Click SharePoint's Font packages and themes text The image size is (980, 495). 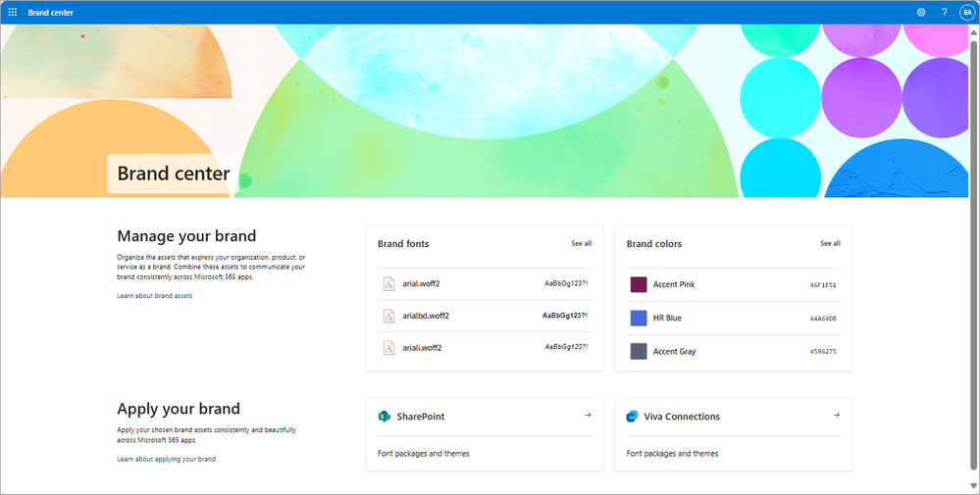coord(423,453)
